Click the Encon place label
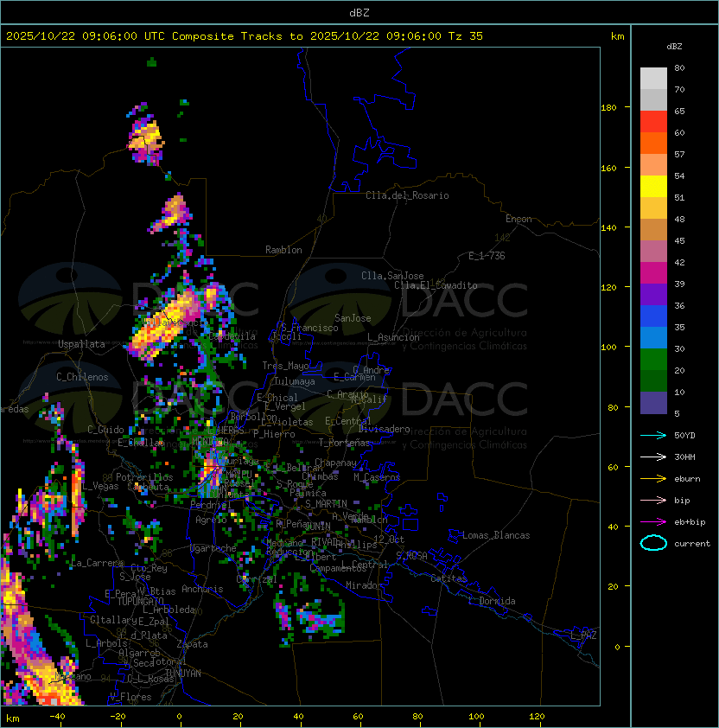The width and height of the screenshot is (719, 728). (519, 219)
